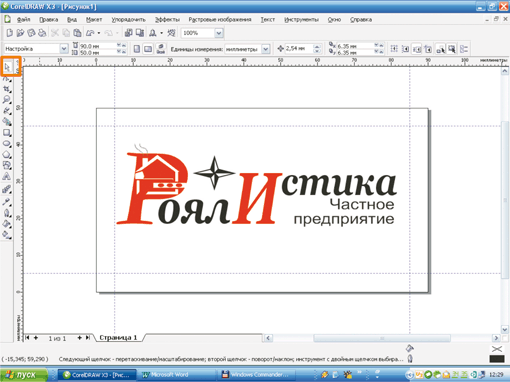Screen dimensions: 510x382
Task: Click the Application launcher icon
Action: [153, 33]
